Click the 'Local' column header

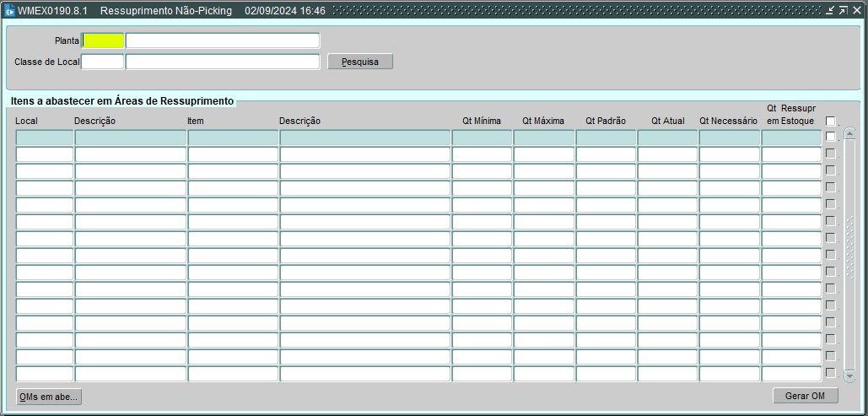point(27,121)
